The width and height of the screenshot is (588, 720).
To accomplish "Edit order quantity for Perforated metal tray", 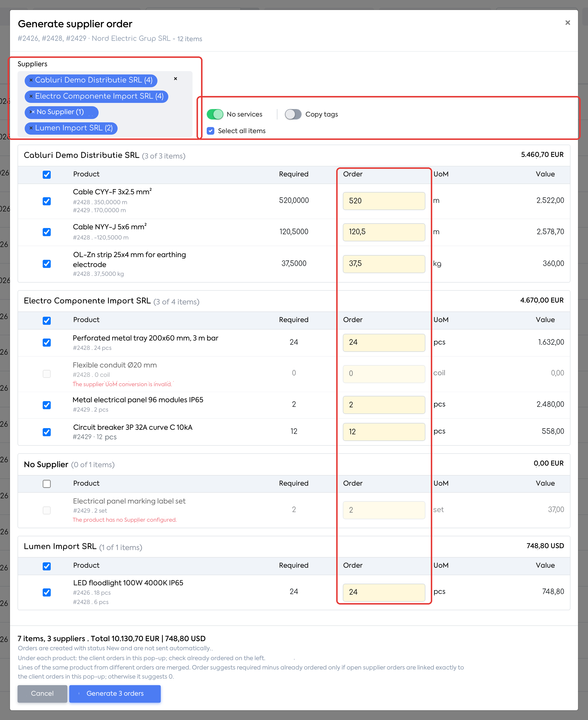I will (384, 342).
